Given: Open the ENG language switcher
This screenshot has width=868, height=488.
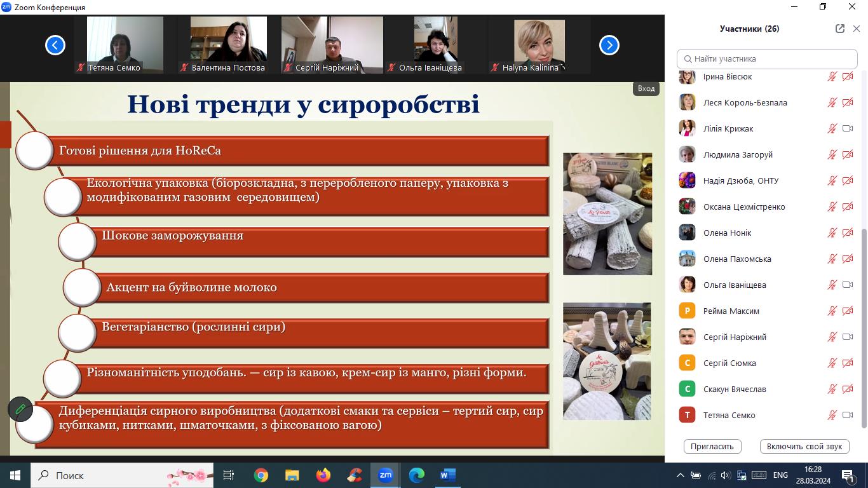Looking at the screenshot, I should tap(780, 475).
